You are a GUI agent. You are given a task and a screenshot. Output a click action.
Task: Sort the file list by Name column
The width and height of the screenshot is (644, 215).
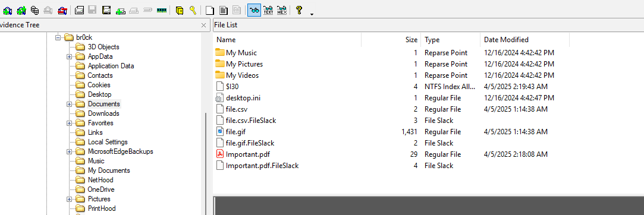[287, 40]
